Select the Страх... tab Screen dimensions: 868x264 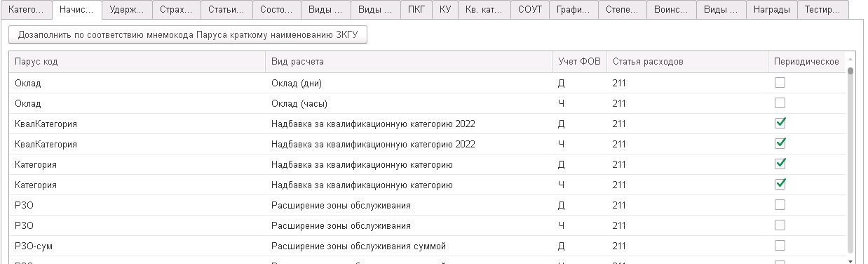click(x=176, y=10)
